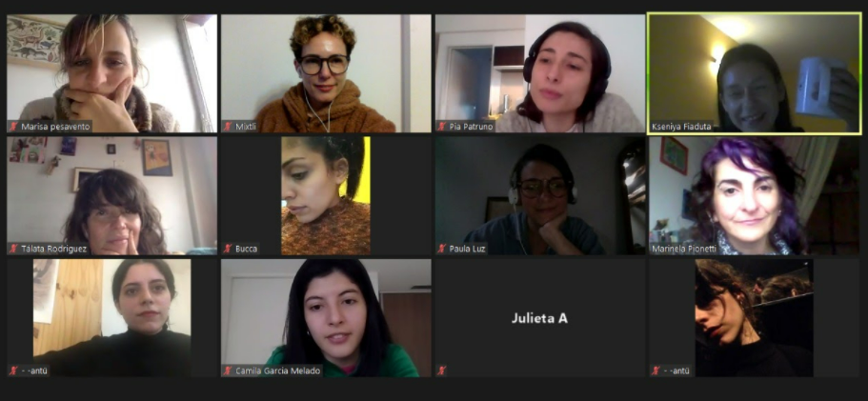Click the muted mic icon beside Bucca
868x401 pixels.
[x=228, y=249]
